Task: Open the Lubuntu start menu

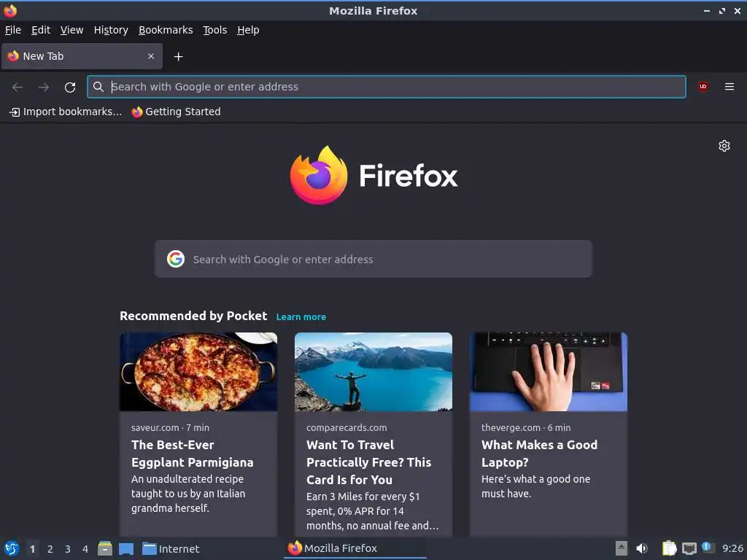Action: (12, 548)
